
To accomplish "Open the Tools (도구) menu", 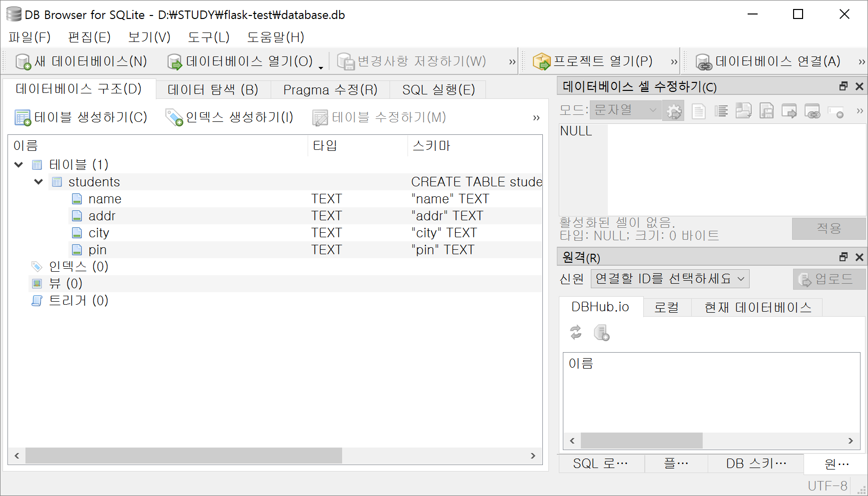I will tap(209, 37).
